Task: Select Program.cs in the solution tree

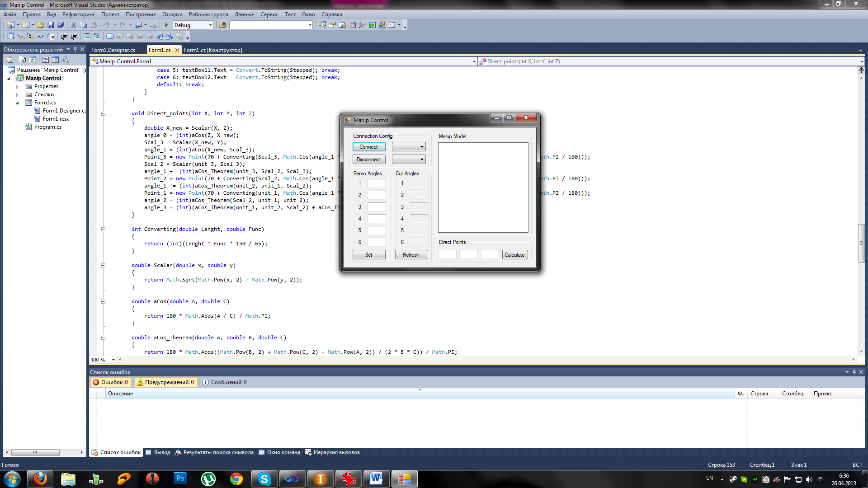Action: pyautogui.click(x=47, y=127)
